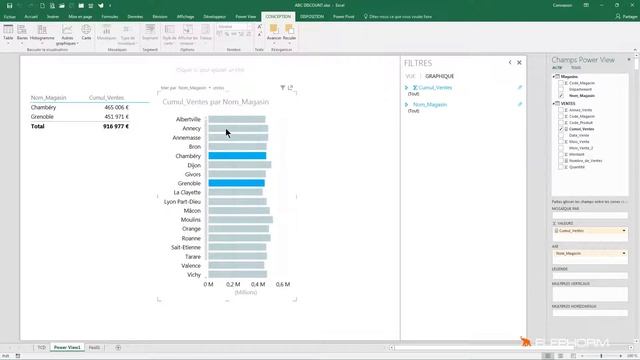Screen dimensions: 640x360
Task: Uncheck the Nom_Magasin field checkbox
Action: pos(561,96)
